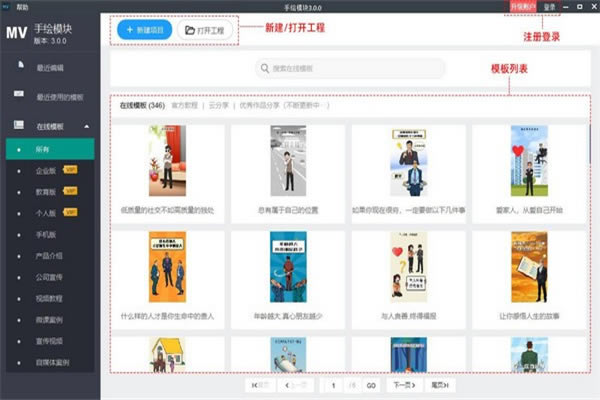The width and height of the screenshot is (600, 400).
Task: Open the 让你感悟人生的故事 thumbnail
Action: [x=529, y=267]
